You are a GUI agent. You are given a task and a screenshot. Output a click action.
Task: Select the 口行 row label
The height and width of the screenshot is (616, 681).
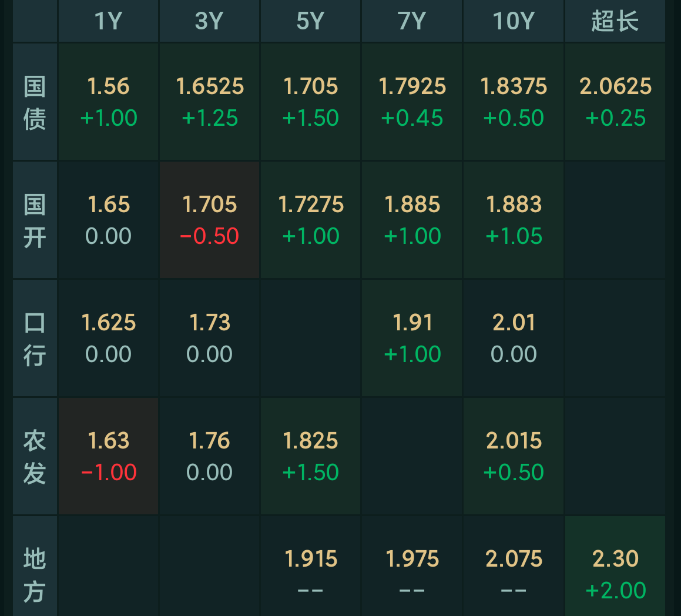(35, 339)
